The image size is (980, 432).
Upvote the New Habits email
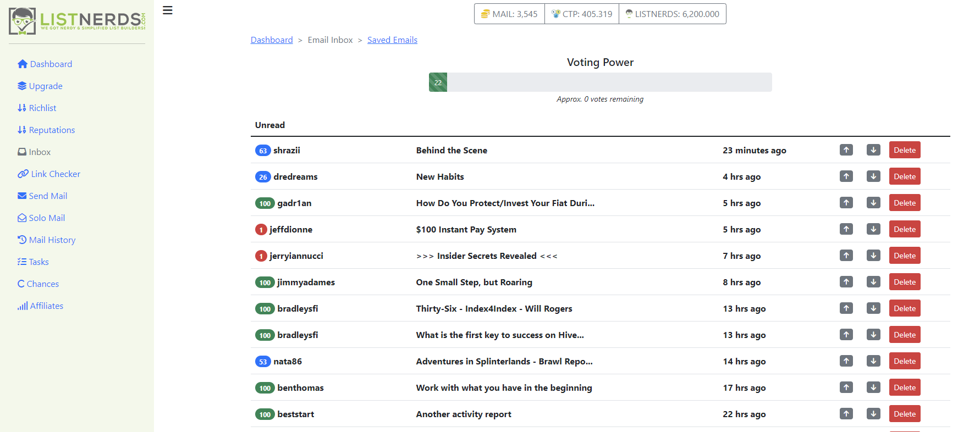(x=846, y=176)
